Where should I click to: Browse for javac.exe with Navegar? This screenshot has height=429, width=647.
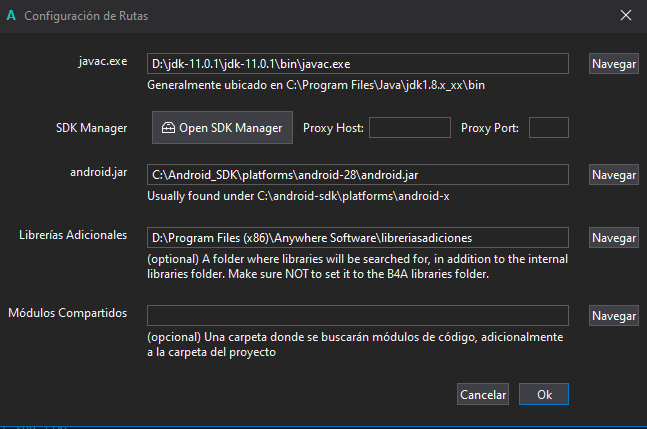(614, 64)
